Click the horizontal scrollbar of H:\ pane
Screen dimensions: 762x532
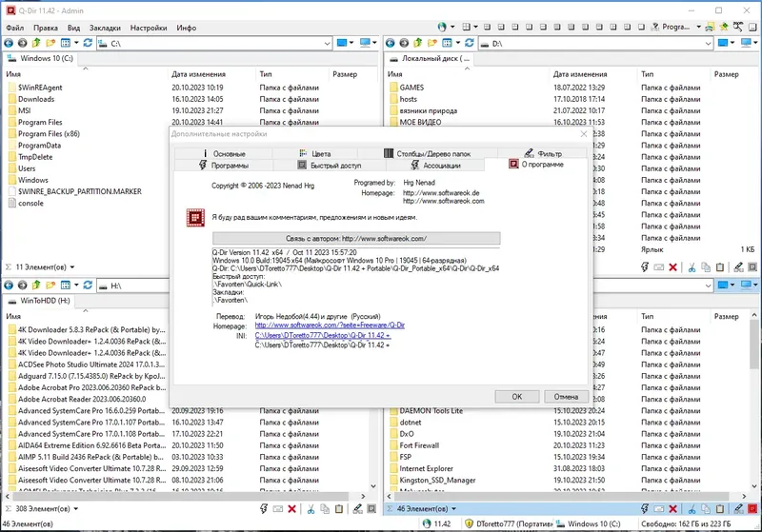click(x=185, y=496)
